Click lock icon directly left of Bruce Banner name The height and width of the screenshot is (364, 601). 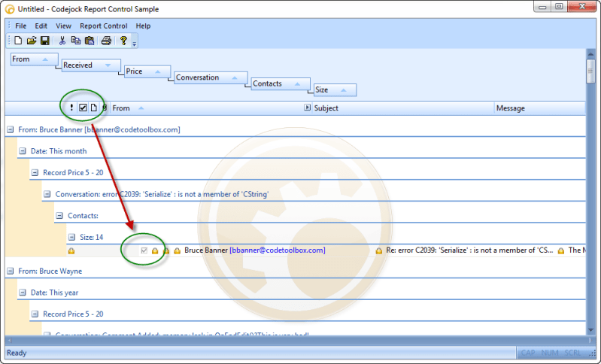pos(177,251)
